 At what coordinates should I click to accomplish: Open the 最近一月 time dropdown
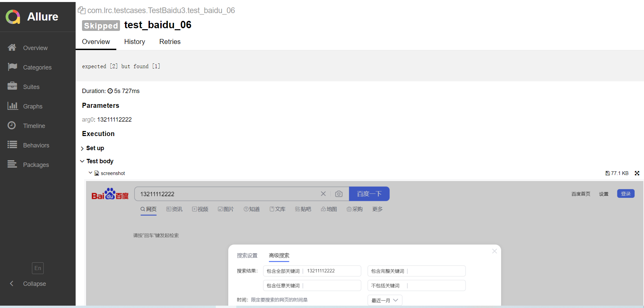[385, 300]
